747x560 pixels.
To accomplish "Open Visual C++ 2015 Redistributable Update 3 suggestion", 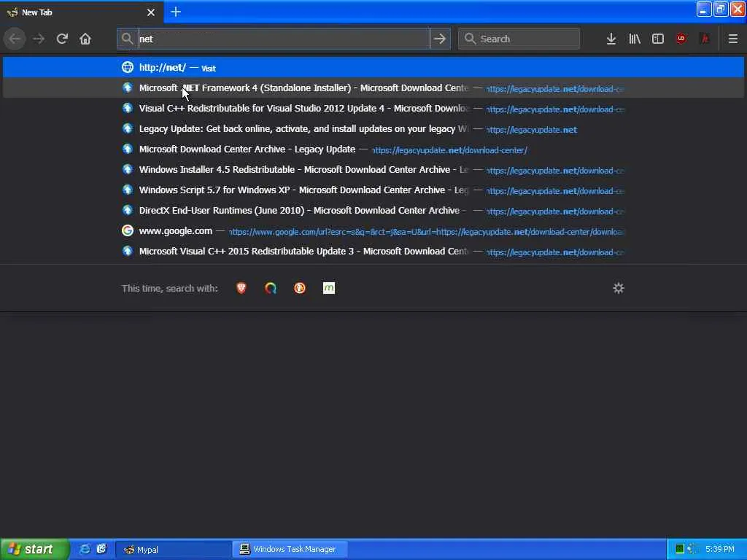I will 373,251.
